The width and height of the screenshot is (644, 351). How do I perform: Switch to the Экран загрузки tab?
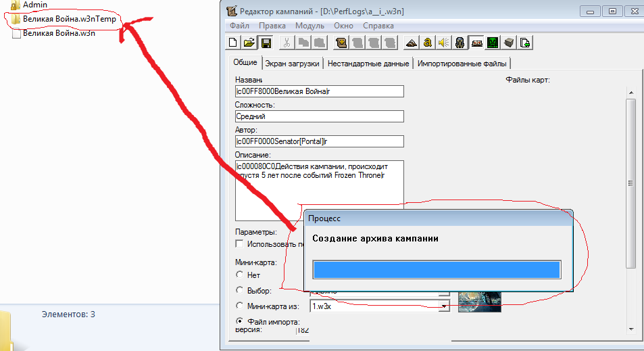pyautogui.click(x=292, y=64)
